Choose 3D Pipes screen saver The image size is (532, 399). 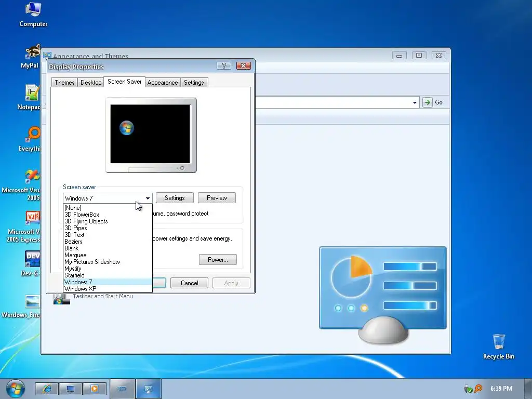click(x=108, y=228)
